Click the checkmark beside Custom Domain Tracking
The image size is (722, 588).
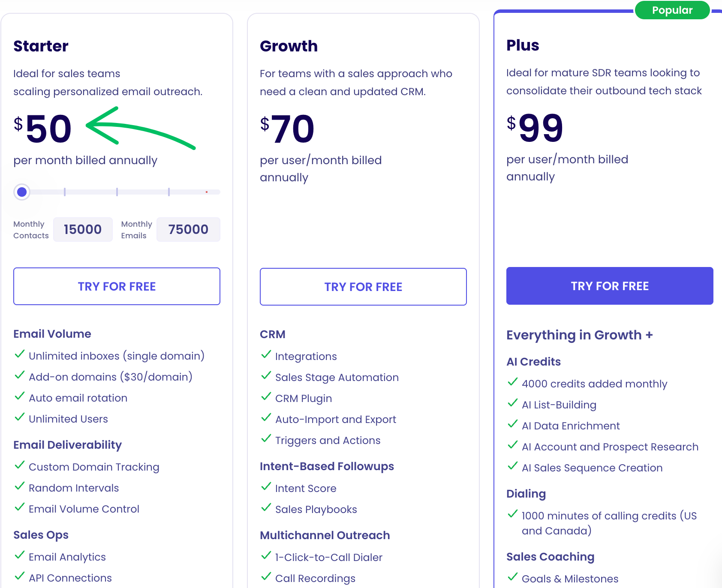(x=19, y=465)
